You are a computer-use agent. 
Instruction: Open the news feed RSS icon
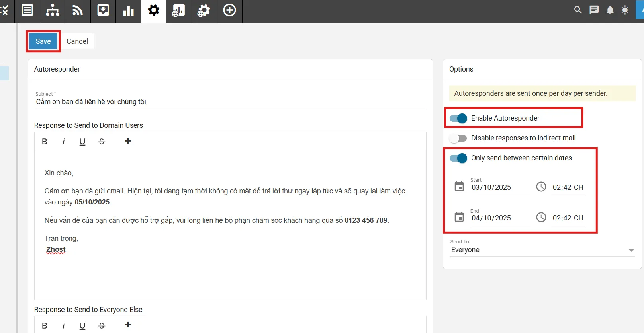(x=77, y=10)
